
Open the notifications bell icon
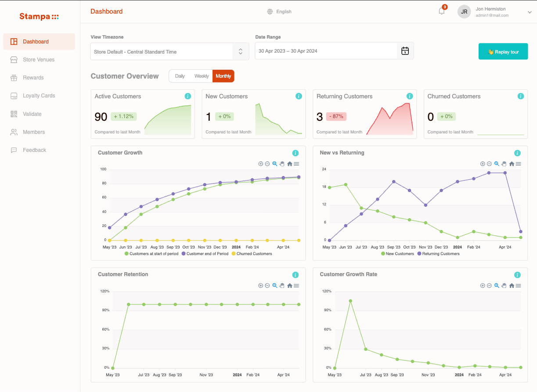[441, 11]
